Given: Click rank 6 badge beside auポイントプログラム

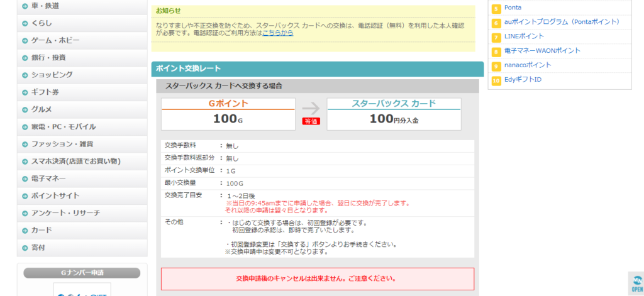Looking at the screenshot, I should coord(496,23).
